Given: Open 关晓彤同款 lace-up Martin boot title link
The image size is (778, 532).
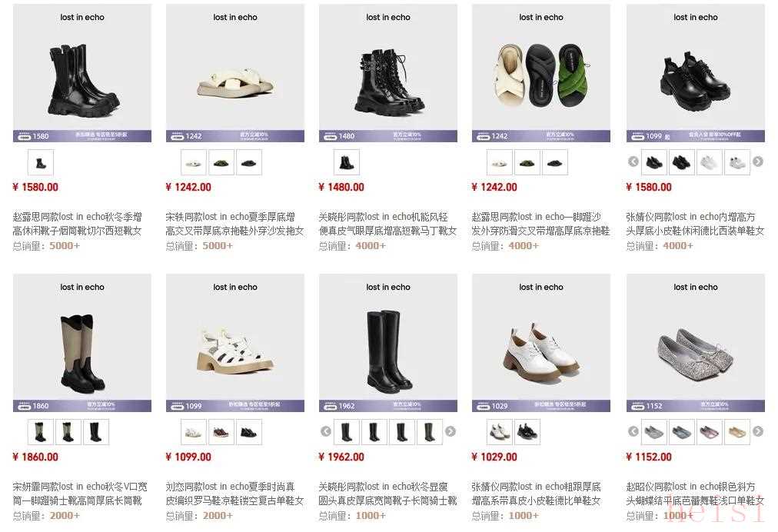Looking at the screenshot, I should (x=387, y=224).
